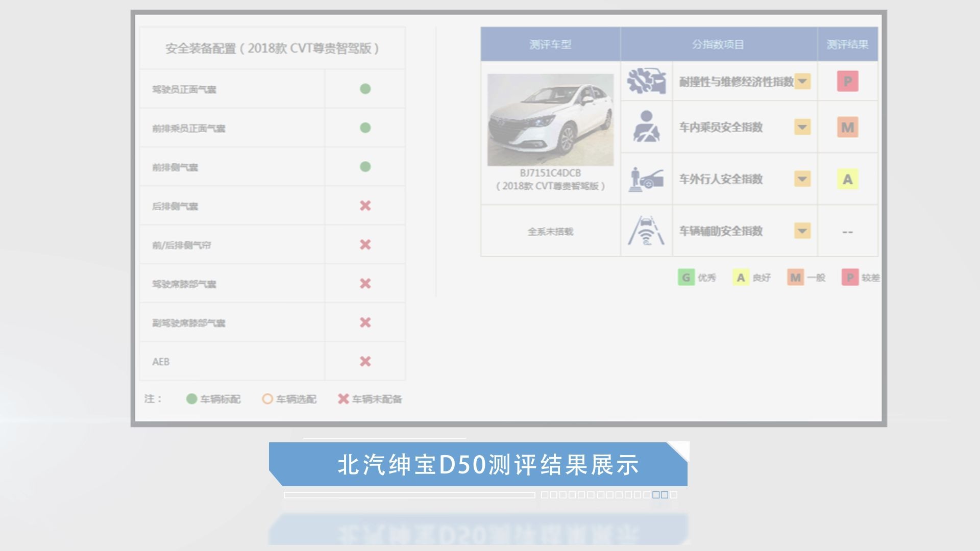980x551 pixels.
Task: Click the 驾驶席膝部气囊 row label
Action: (x=184, y=284)
